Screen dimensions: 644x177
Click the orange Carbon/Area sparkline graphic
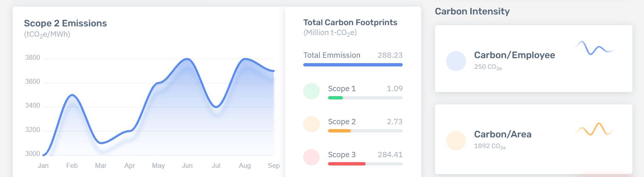tap(594, 129)
